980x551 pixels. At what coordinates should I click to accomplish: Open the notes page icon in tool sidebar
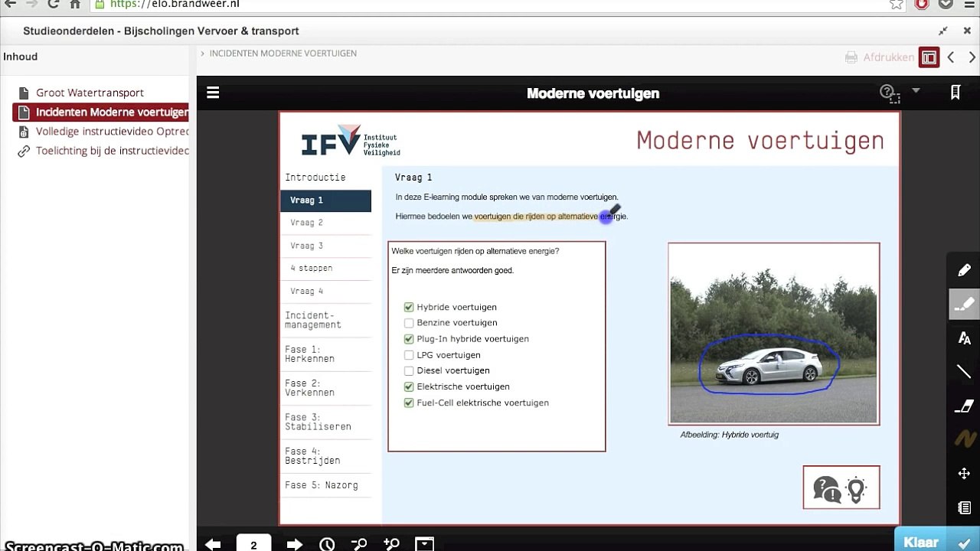tap(964, 507)
